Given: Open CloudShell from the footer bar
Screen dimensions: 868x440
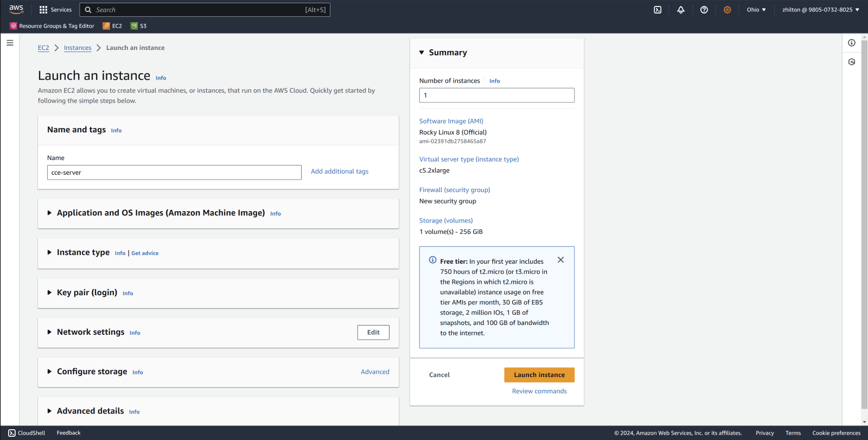Looking at the screenshot, I should click(27, 433).
